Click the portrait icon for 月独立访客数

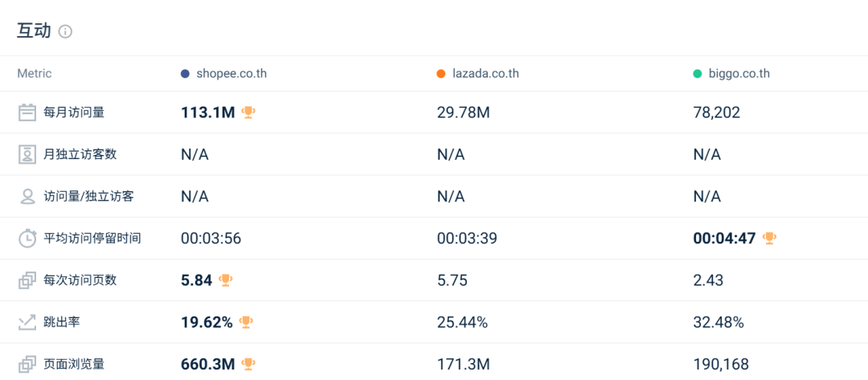(27, 154)
